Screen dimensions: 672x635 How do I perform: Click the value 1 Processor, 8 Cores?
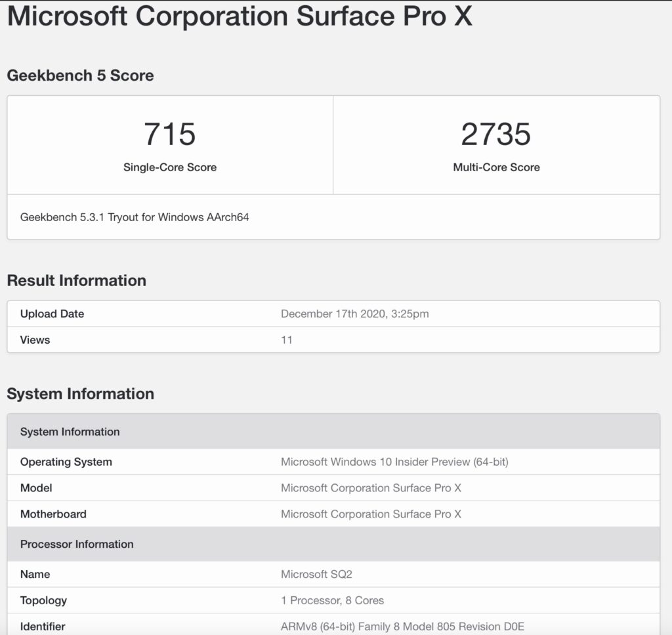point(332,600)
